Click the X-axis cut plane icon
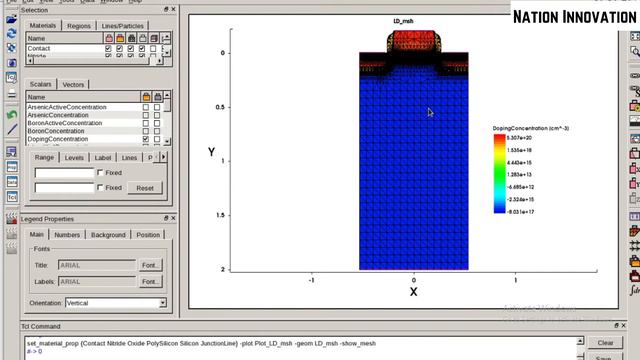The height and width of the screenshot is (360, 640). (x=635, y=168)
